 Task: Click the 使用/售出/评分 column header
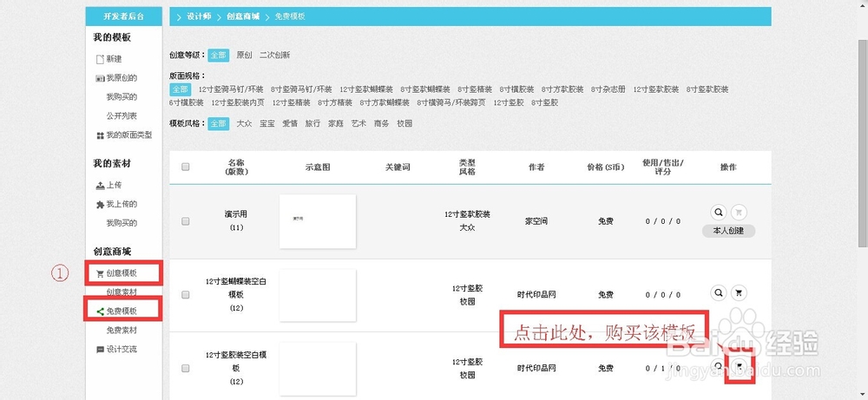point(663,167)
